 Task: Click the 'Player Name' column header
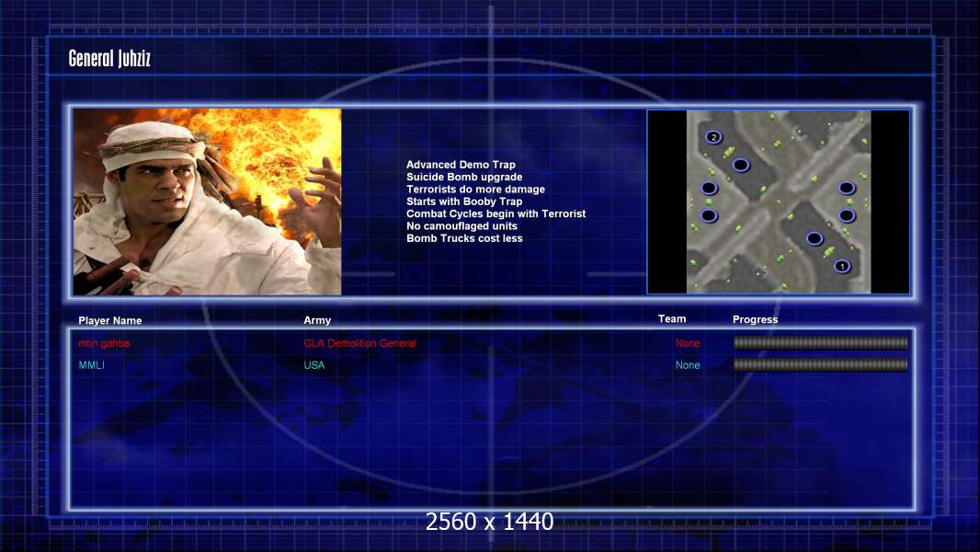pyautogui.click(x=110, y=320)
